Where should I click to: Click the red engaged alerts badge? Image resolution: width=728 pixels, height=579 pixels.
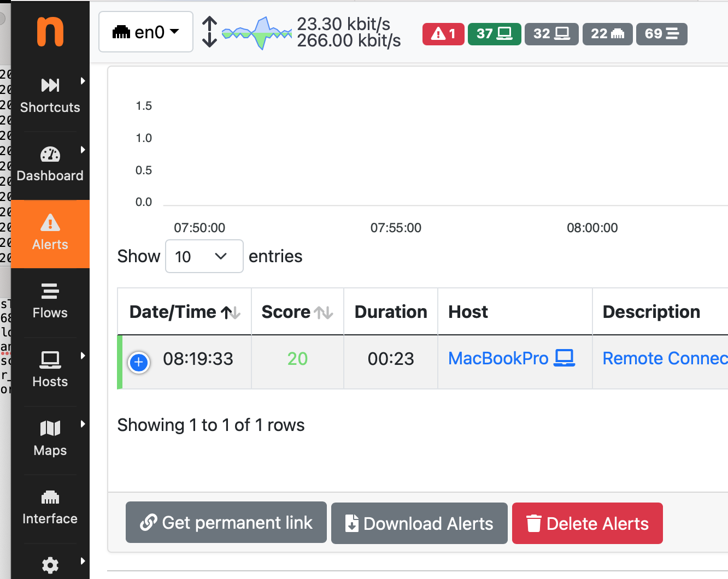[x=443, y=34]
